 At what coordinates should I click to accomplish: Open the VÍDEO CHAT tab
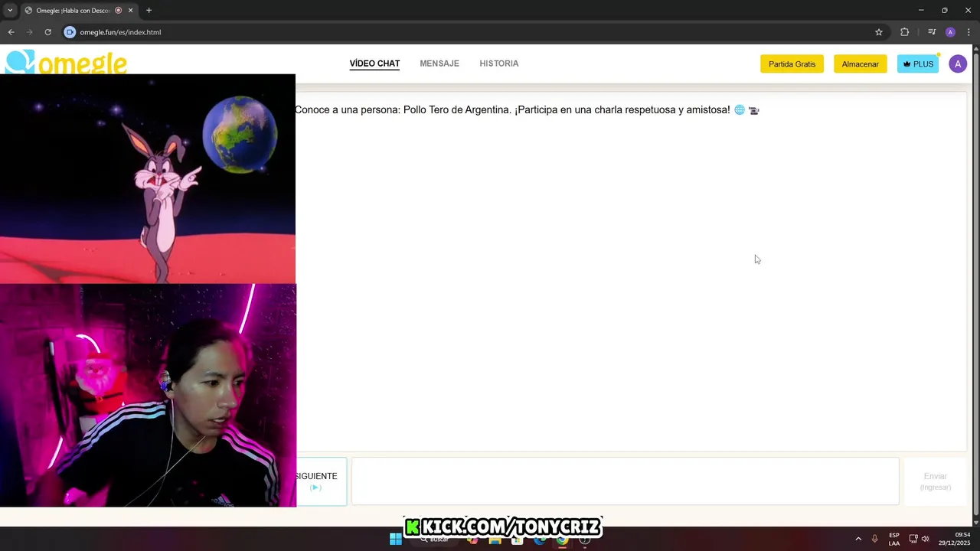click(374, 64)
